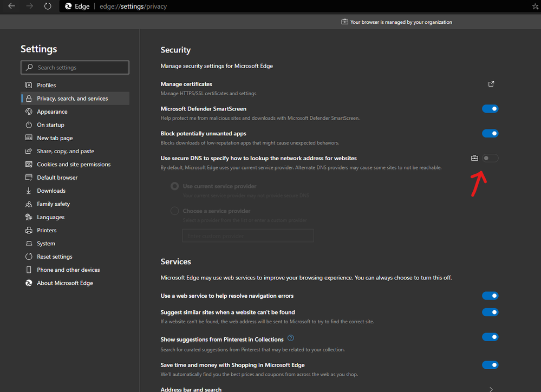Expand Address bar and search chevron
The image size is (541, 392).
pos(491,389)
